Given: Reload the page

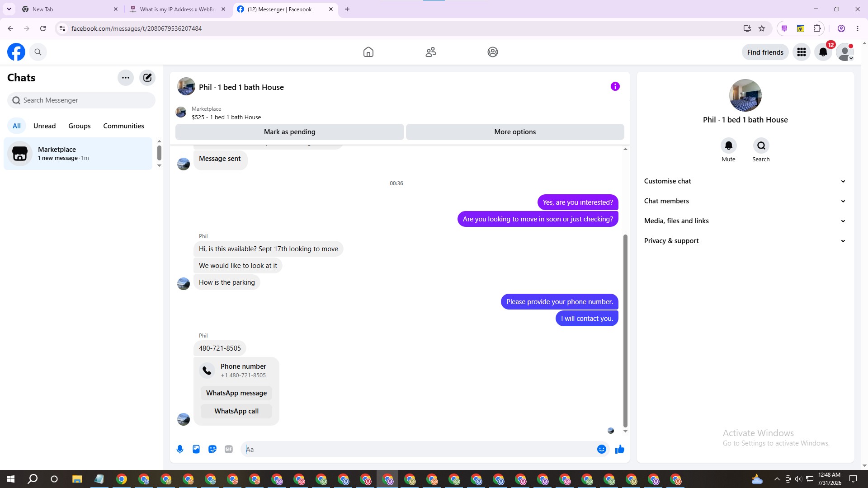Looking at the screenshot, I should click(43, 28).
